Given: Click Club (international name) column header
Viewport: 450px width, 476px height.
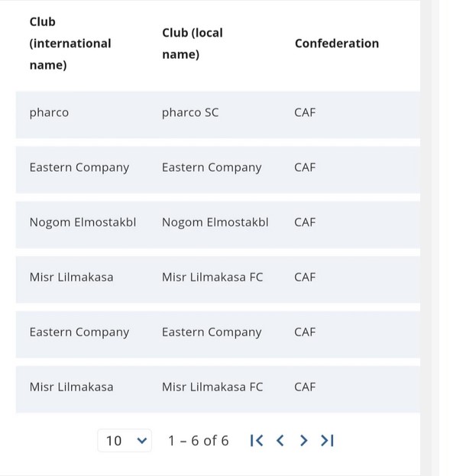Looking at the screenshot, I should click(x=70, y=44).
